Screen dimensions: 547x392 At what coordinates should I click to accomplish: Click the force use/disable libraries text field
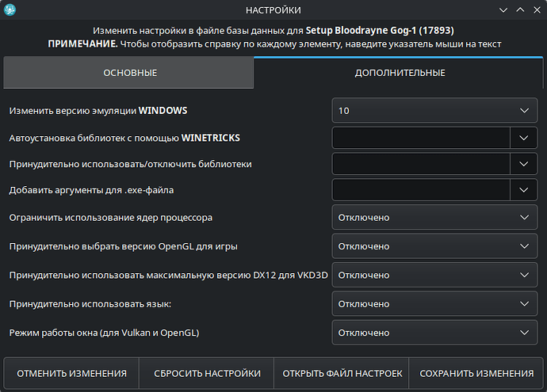[421, 164]
